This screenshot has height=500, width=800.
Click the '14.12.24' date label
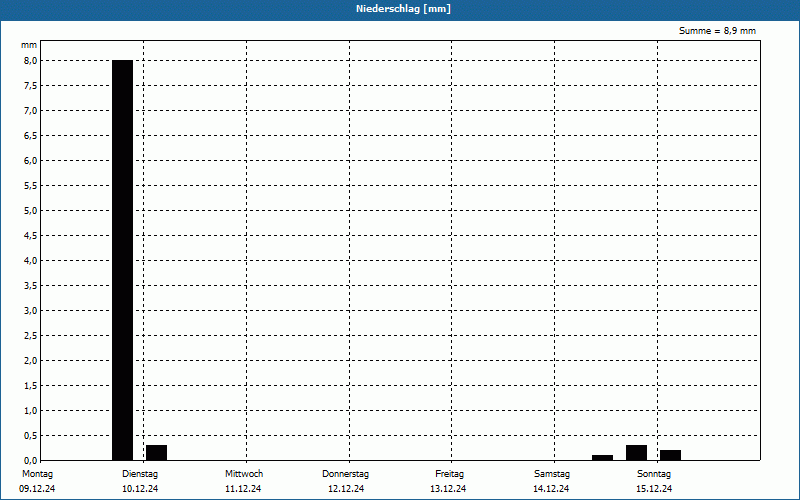point(551,488)
